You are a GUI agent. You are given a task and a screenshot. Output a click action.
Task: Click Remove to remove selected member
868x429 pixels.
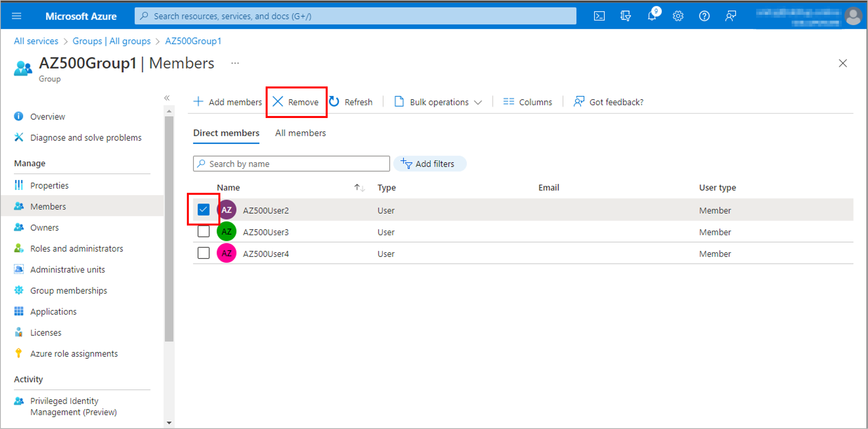(x=296, y=102)
